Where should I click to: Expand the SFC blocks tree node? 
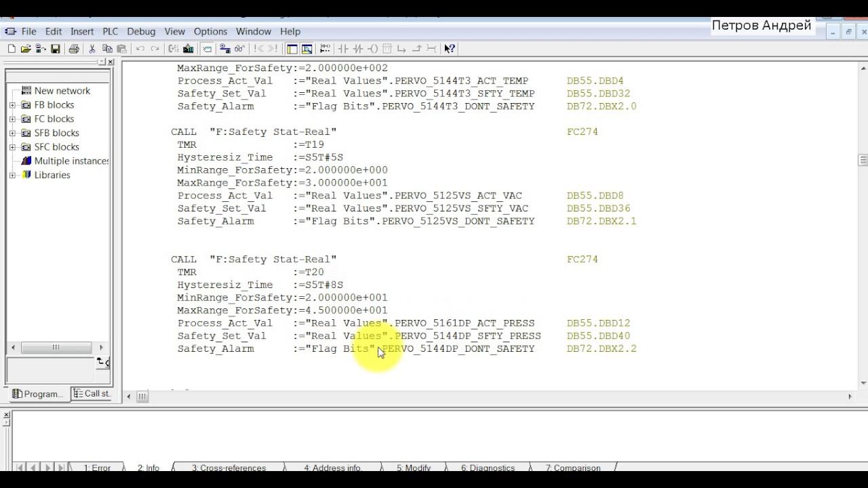(x=12, y=147)
